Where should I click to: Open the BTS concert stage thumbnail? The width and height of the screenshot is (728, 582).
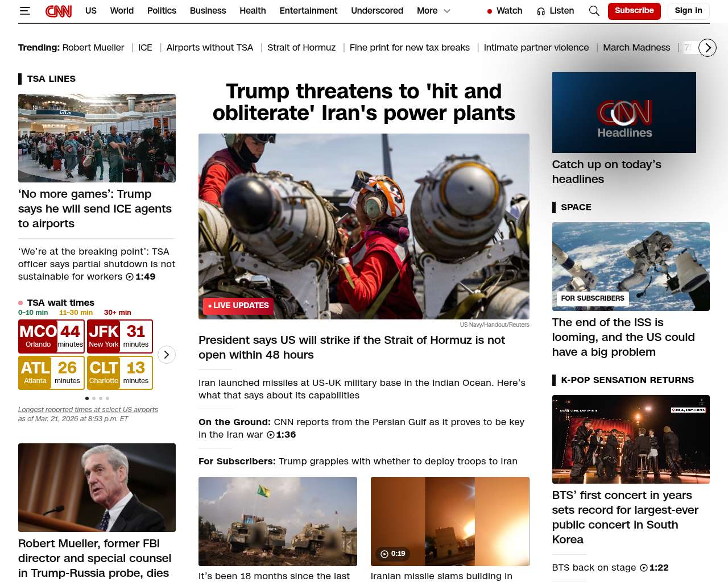[x=631, y=439]
